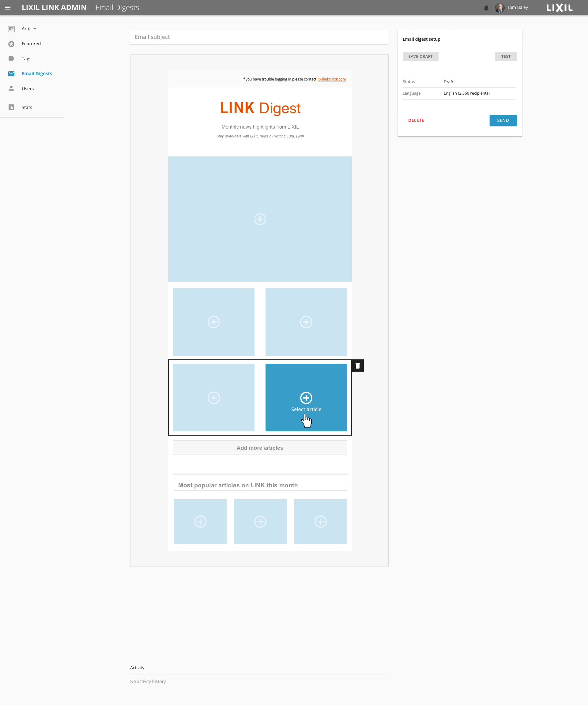Go to Featured section
588x705 pixels.
31,44
